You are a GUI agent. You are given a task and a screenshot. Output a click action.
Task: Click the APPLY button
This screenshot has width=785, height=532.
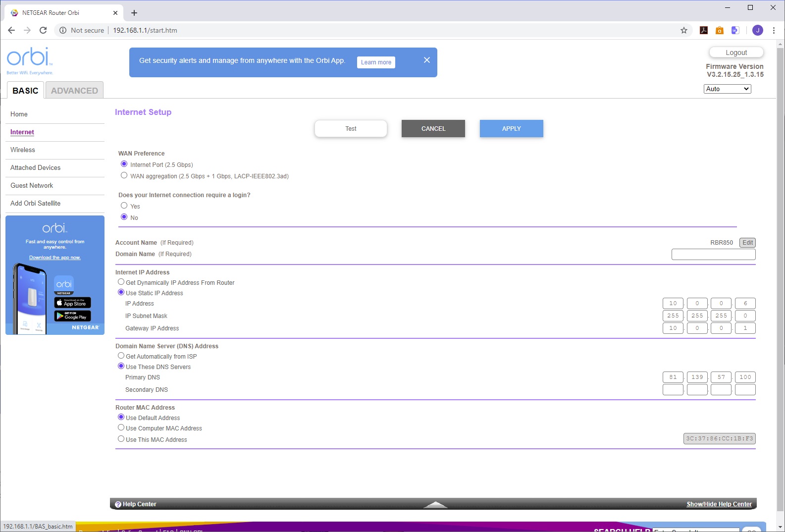(x=512, y=129)
